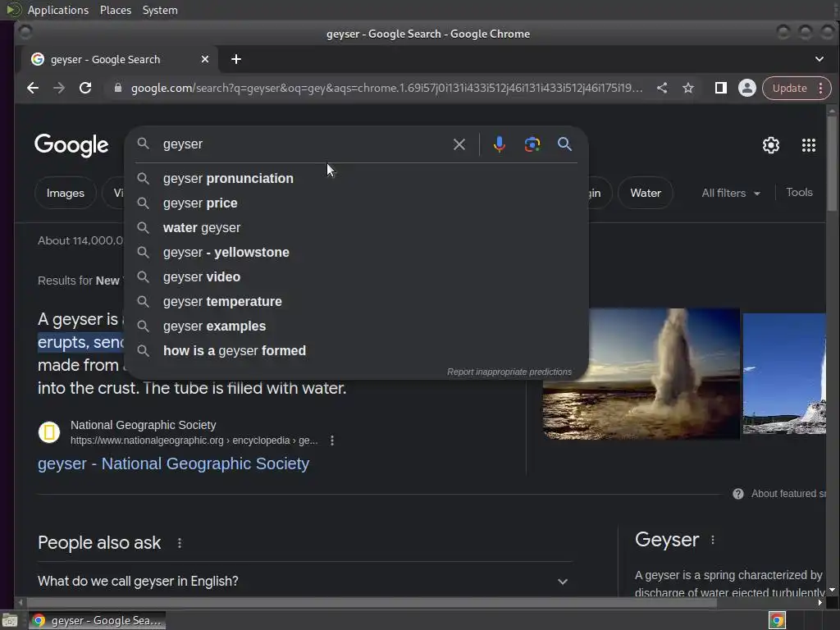Screen dimensions: 840x630
Task: Open a new tab with plus icon
Action: pyautogui.click(x=236, y=59)
